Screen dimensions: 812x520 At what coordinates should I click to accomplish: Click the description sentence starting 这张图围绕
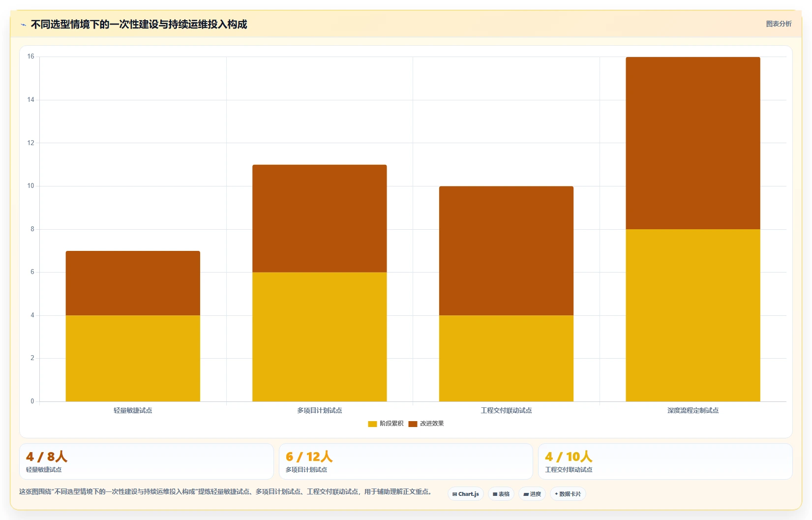(x=226, y=491)
